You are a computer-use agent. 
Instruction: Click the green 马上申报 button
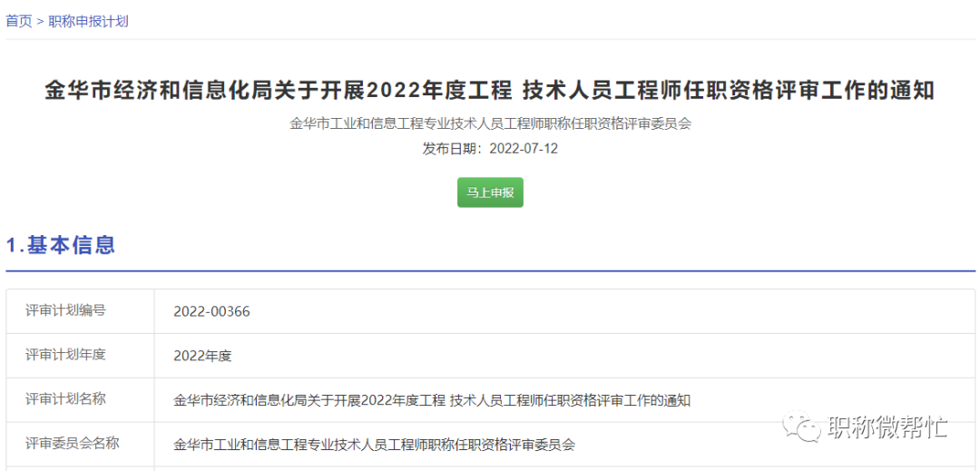(x=490, y=192)
